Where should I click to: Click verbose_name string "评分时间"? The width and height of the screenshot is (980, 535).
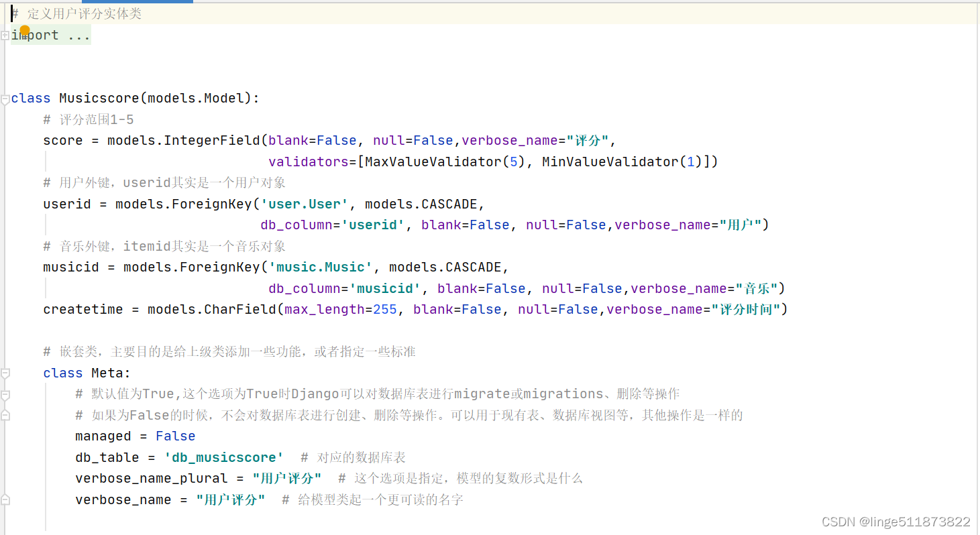[745, 310]
